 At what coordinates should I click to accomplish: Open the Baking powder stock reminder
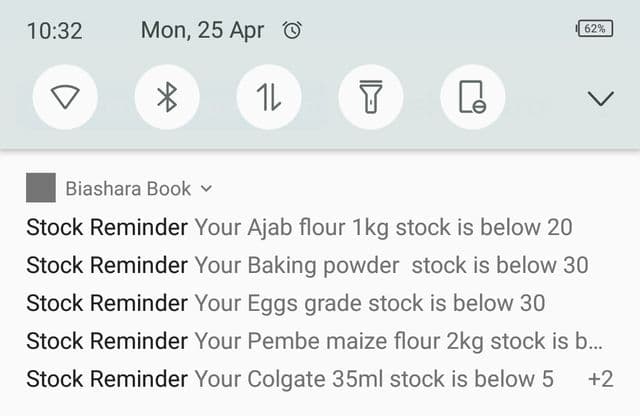point(307,265)
